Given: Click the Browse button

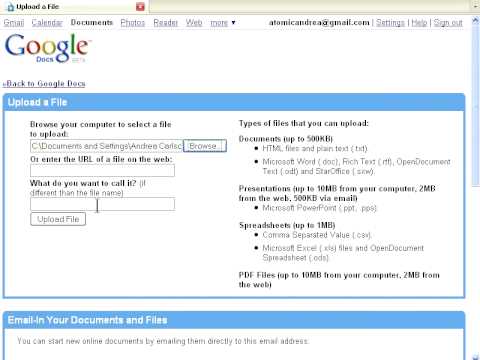Looking at the screenshot, I should tap(205, 146).
